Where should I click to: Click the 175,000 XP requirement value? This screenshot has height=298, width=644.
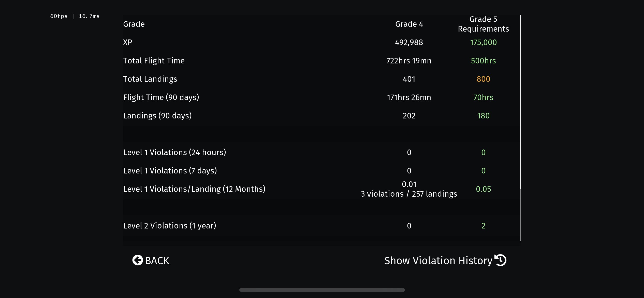483,42
